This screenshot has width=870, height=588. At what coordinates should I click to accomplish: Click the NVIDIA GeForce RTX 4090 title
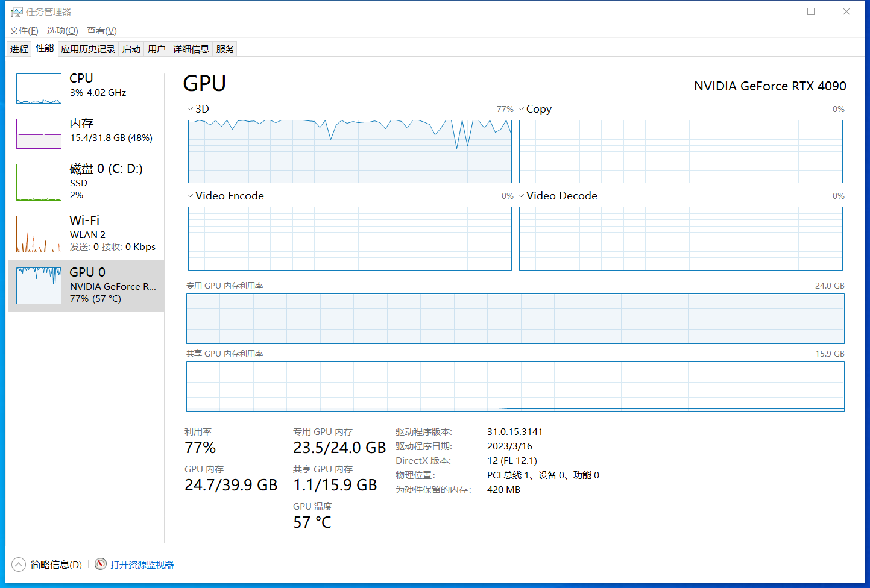[770, 86]
